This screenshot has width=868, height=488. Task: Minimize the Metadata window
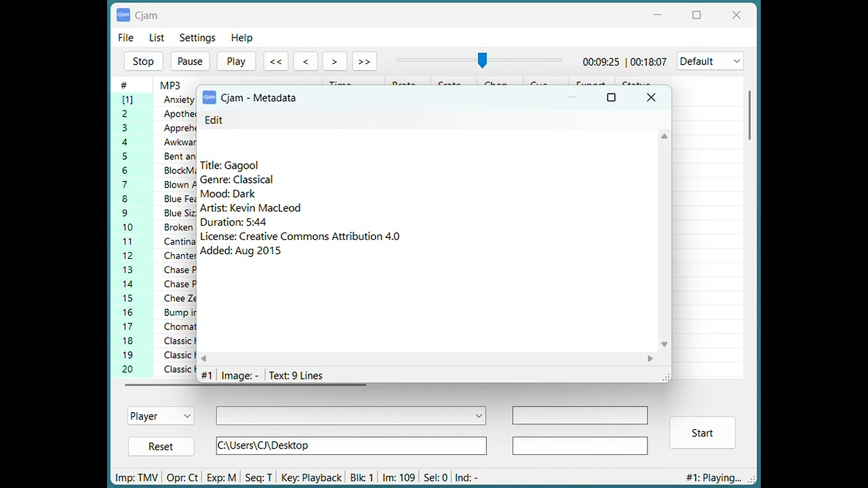coord(572,98)
